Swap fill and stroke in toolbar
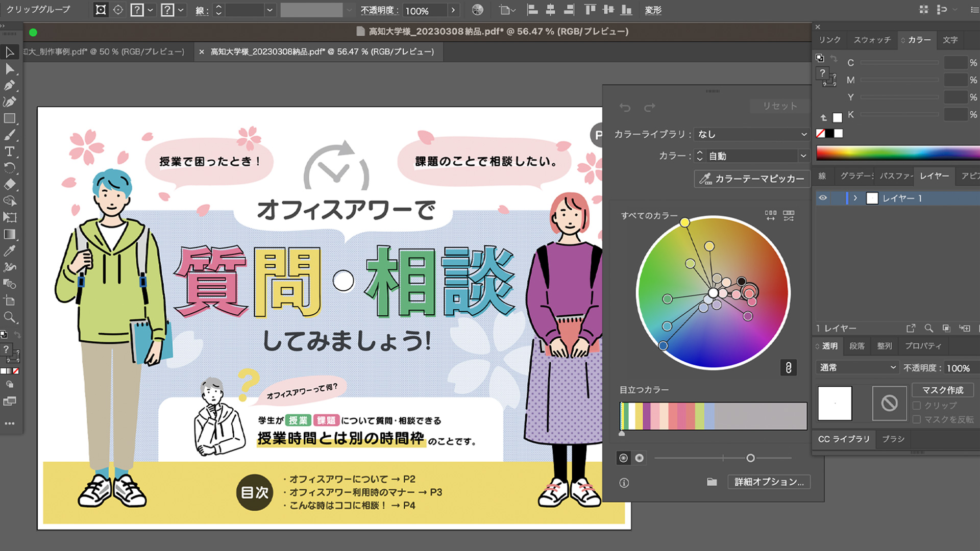Screen dimensions: 980x551 point(17,335)
